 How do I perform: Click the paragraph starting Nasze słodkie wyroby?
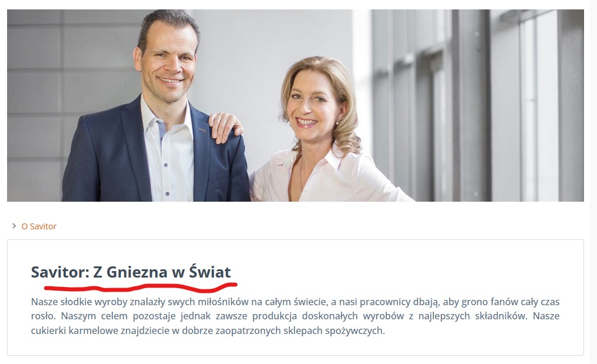pyautogui.click(x=295, y=316)
